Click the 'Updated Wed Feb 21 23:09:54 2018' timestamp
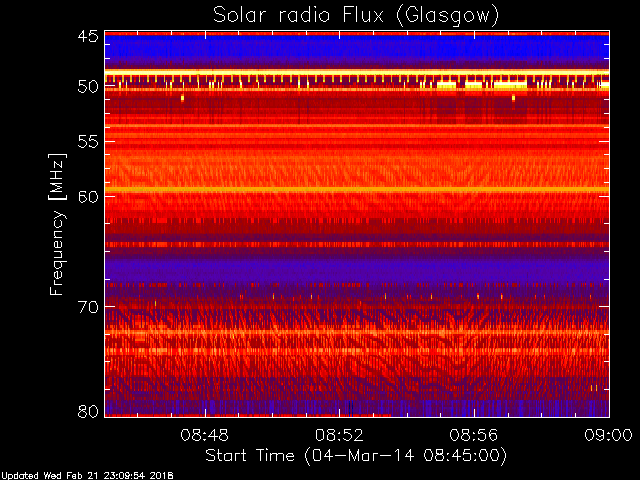Image resolution: width=640 pixels, height=480 pixels. (87, 476)
